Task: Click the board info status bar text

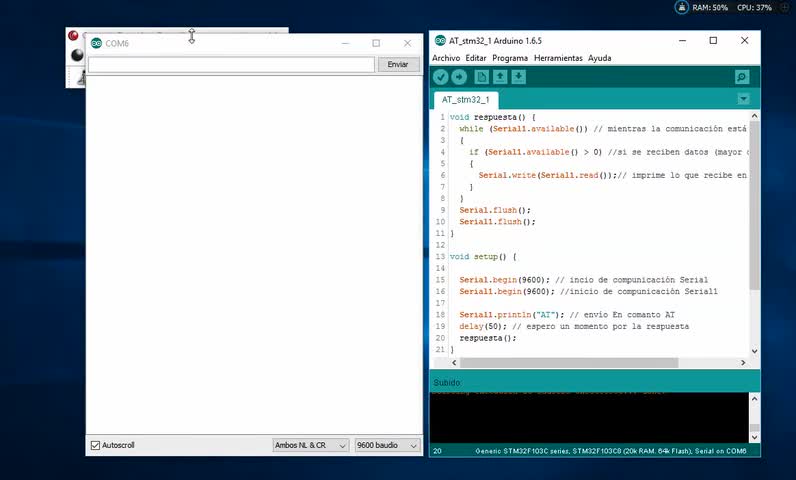Action: pyautogui.click(x=611, y=451)
